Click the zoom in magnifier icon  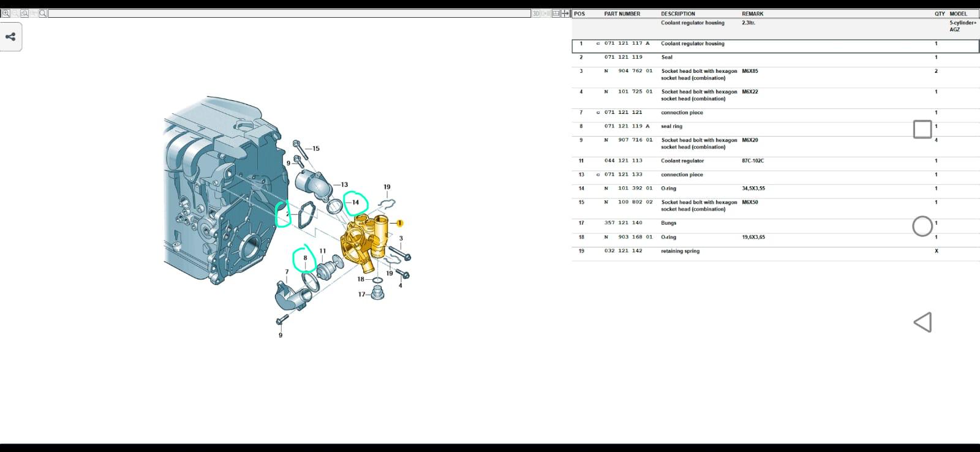pos(6,13)
